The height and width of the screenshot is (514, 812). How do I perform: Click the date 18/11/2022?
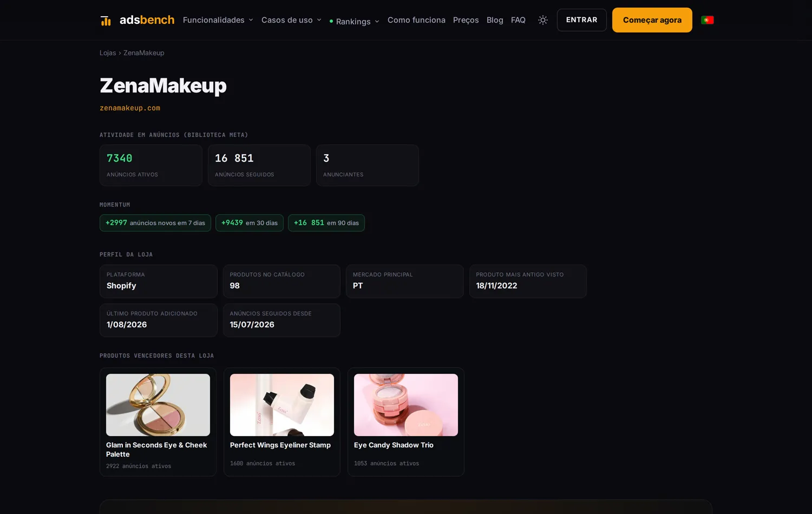pos(496,286)
